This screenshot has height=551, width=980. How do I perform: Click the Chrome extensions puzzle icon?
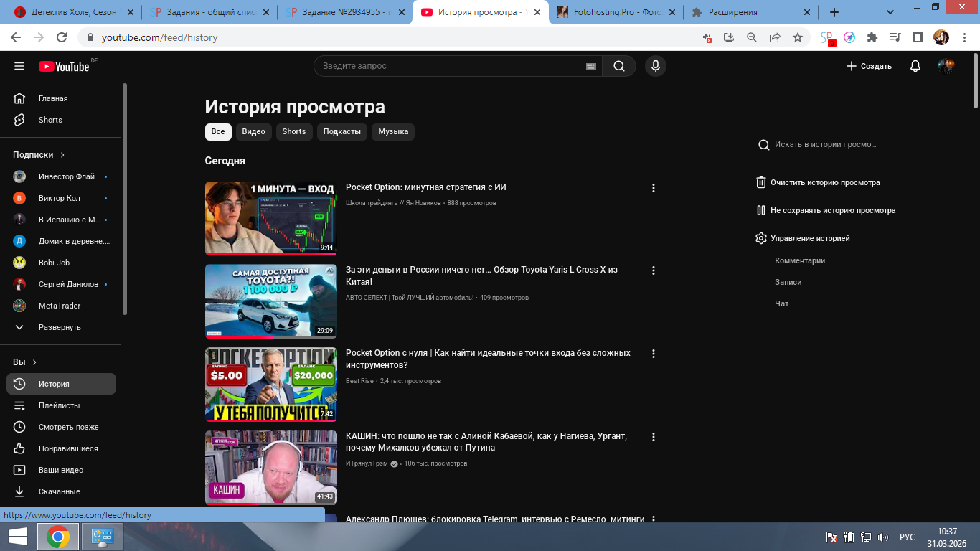tap(872, 37)
